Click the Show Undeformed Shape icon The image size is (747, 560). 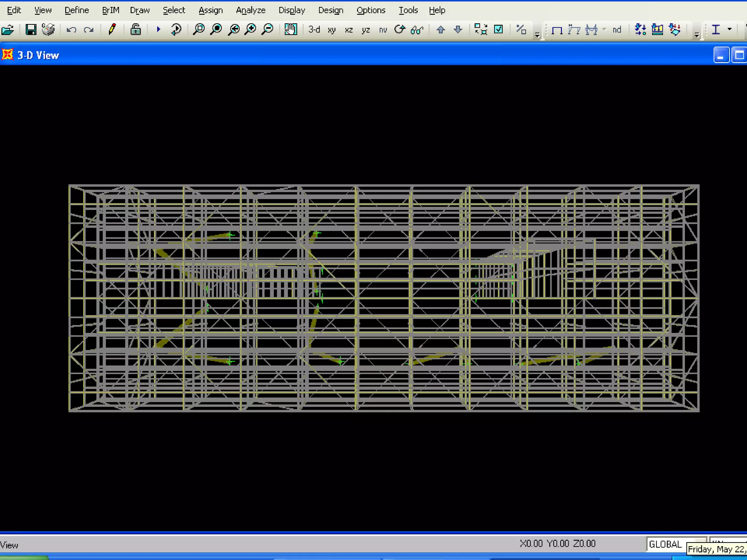(x=557, y=30)
